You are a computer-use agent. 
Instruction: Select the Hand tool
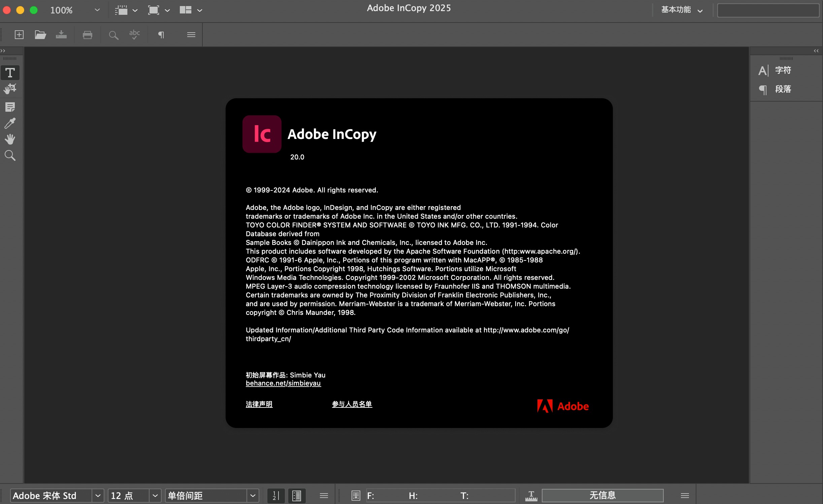pos(10,139)
